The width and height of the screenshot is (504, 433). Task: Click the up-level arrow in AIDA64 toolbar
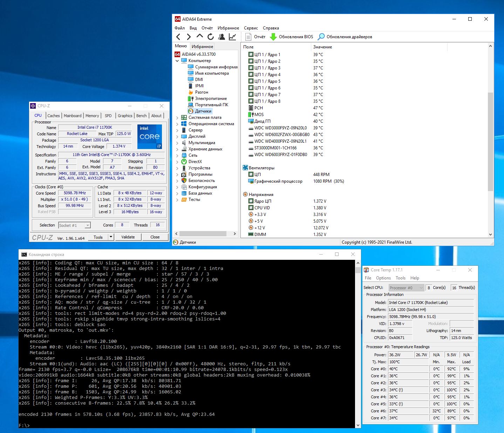point(199,36)
